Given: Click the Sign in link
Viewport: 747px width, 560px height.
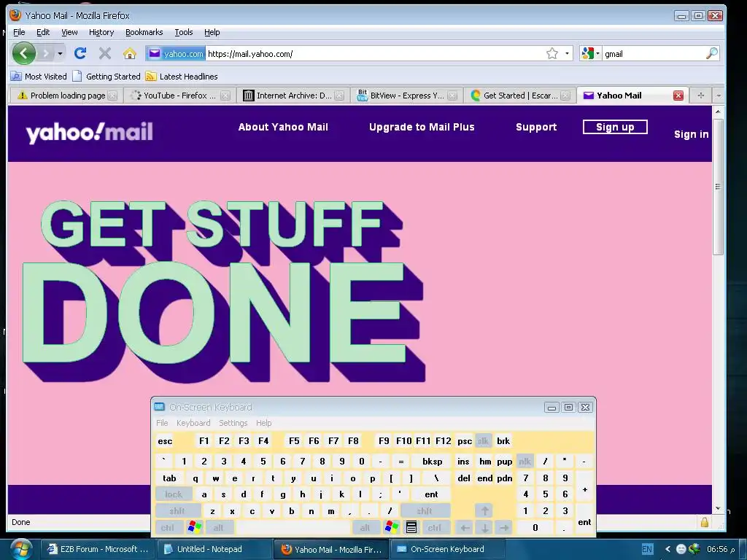Looking at the screenshot, I should [x=691, y=134].
